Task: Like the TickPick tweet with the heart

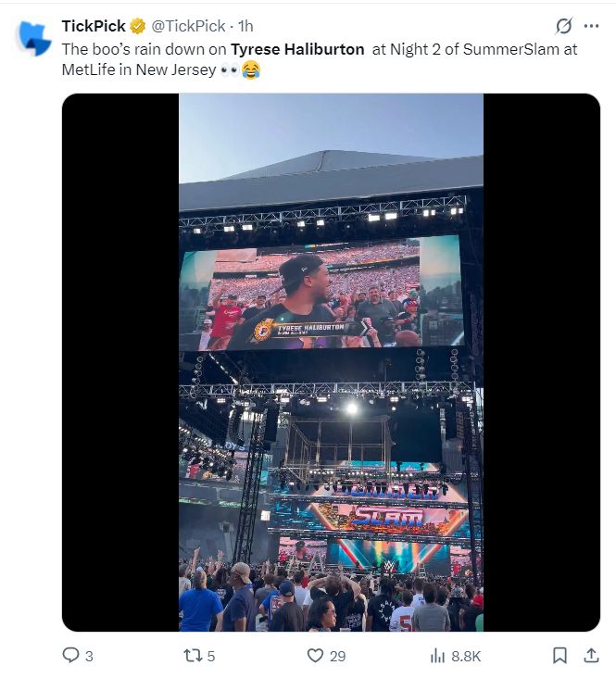Action: 315,656
